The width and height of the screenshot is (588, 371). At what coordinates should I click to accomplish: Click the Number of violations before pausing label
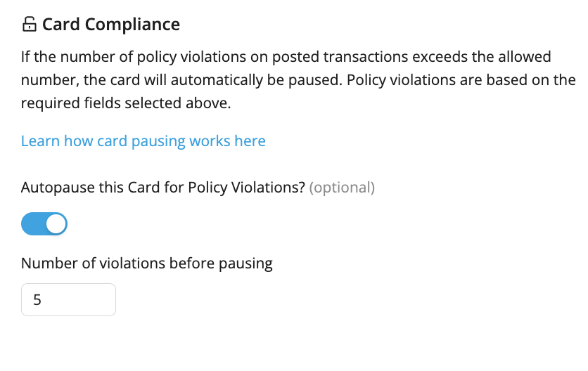coord(146,263)
